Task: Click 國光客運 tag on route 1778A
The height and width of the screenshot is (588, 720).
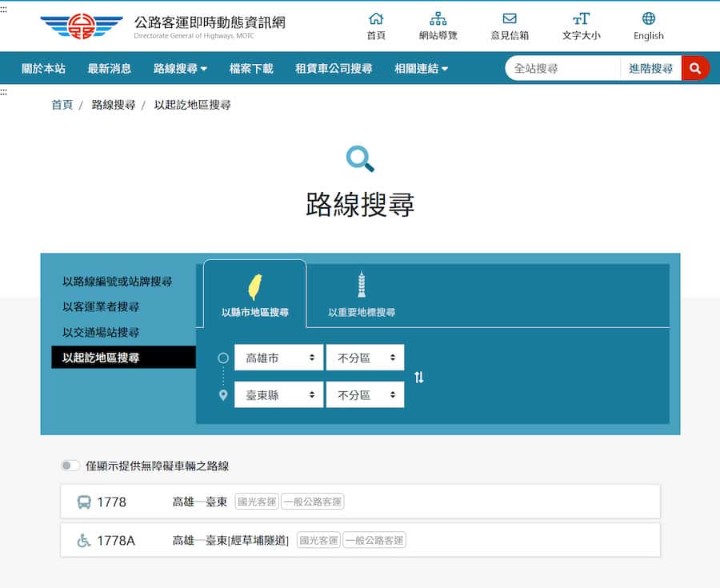Action: (318, 540)
